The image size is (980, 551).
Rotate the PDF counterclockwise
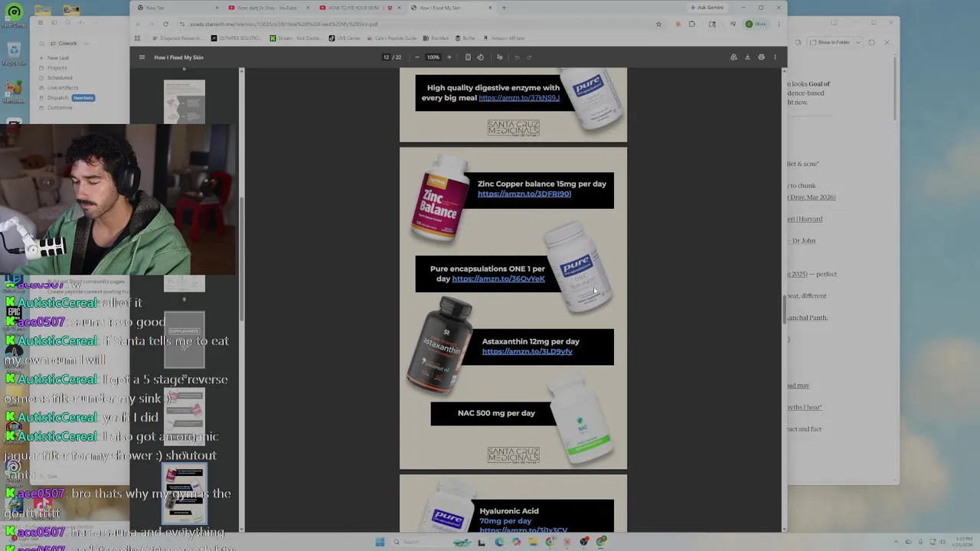click(480, 57)
